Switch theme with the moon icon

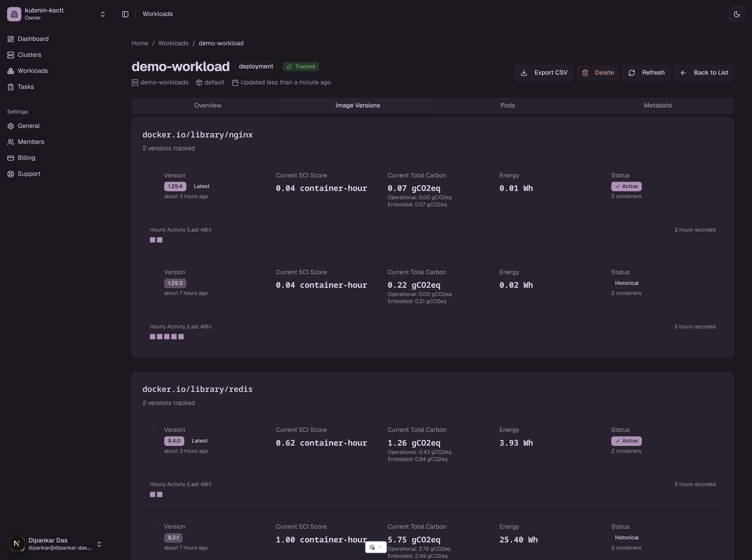(736, 14)
